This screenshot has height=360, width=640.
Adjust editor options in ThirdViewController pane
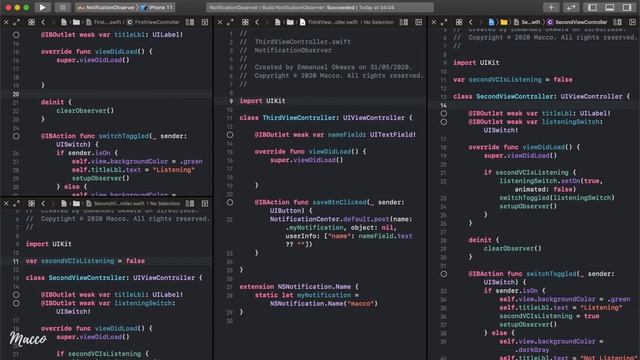coord(404,22)
